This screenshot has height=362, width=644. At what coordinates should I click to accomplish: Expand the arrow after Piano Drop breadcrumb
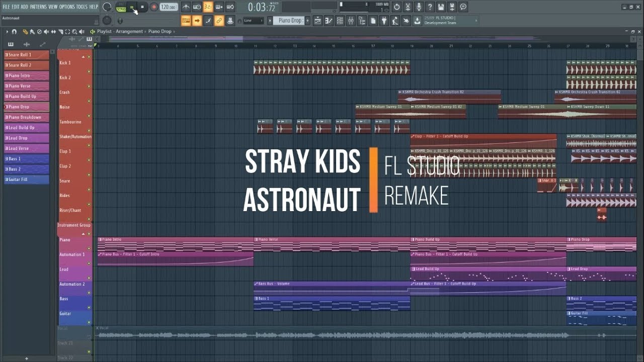[174, 31]
